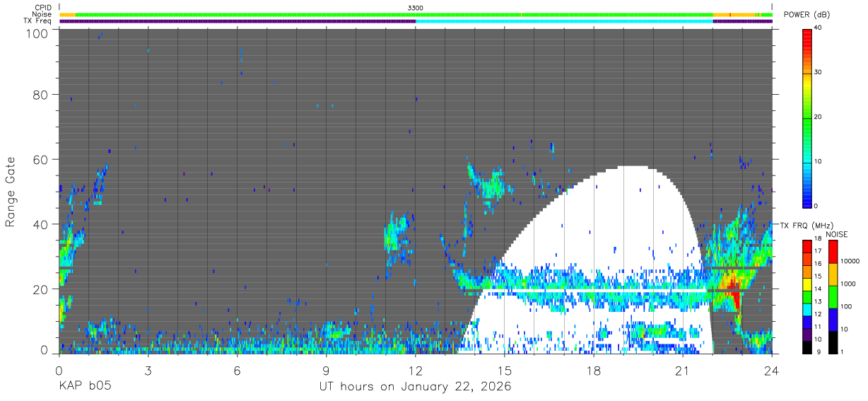Click the 24 tick on UT hours axis
The height and width of the screenshot is (401, 868).
(x=772, y=371)
